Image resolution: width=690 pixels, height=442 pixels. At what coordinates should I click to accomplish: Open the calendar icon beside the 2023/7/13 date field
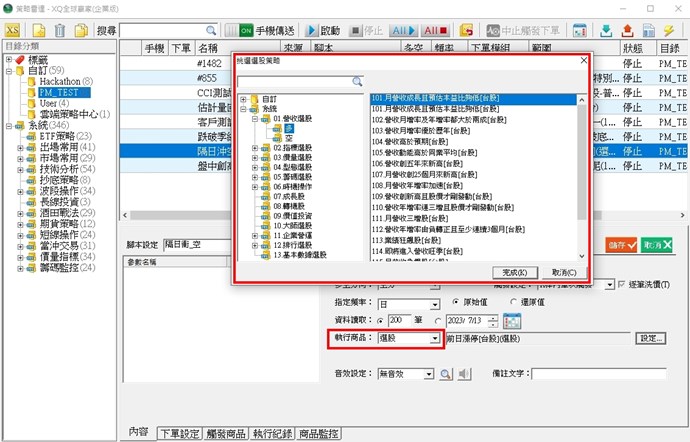pos(512,321)
